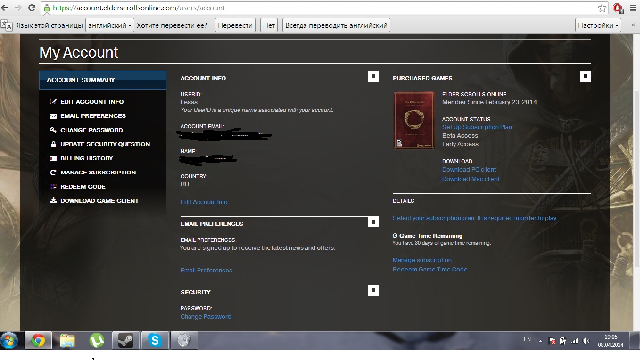Click the download icon beside Download Game Client

pyautogui.click(x=53, y=201)
